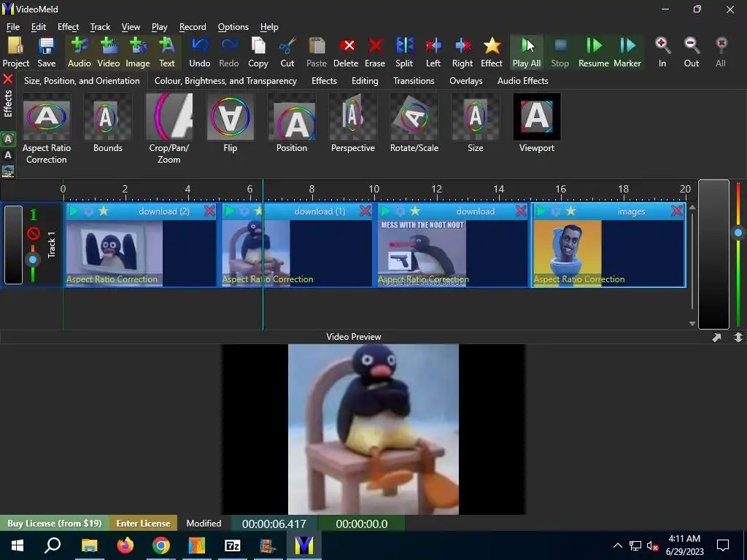Image resolution: width=747 pixels, height=560 pixels.
Task: Switch to the Overlays tab
Action: tap(466, 80)
